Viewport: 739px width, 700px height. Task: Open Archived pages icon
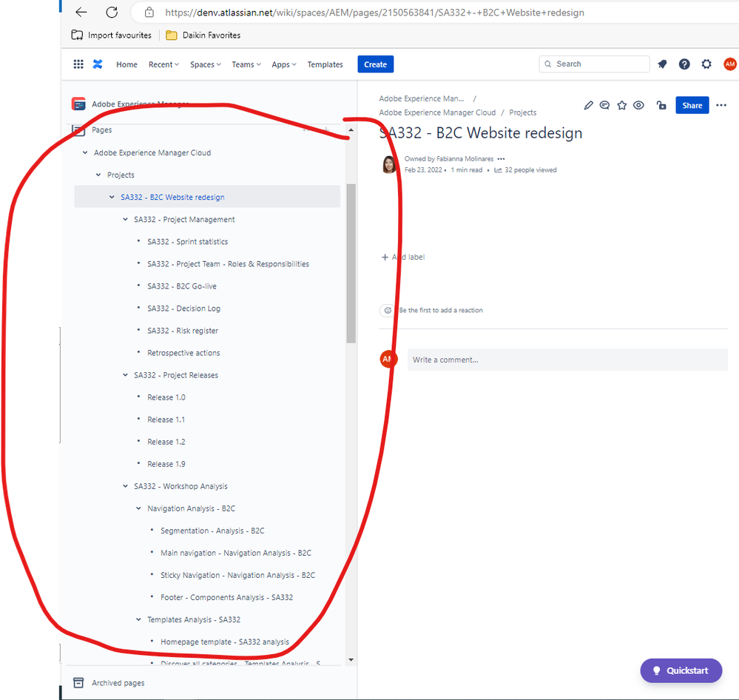coord(78,682)
